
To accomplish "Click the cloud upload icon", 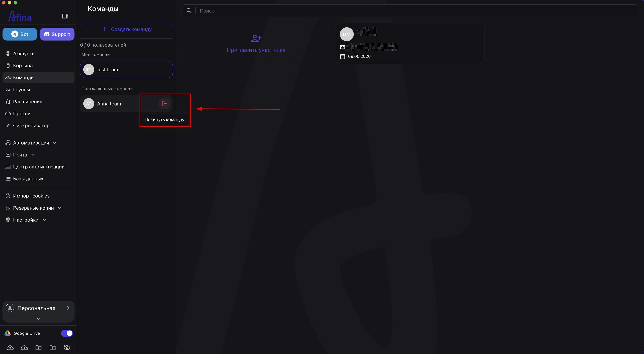I will (x=10, y=347).
